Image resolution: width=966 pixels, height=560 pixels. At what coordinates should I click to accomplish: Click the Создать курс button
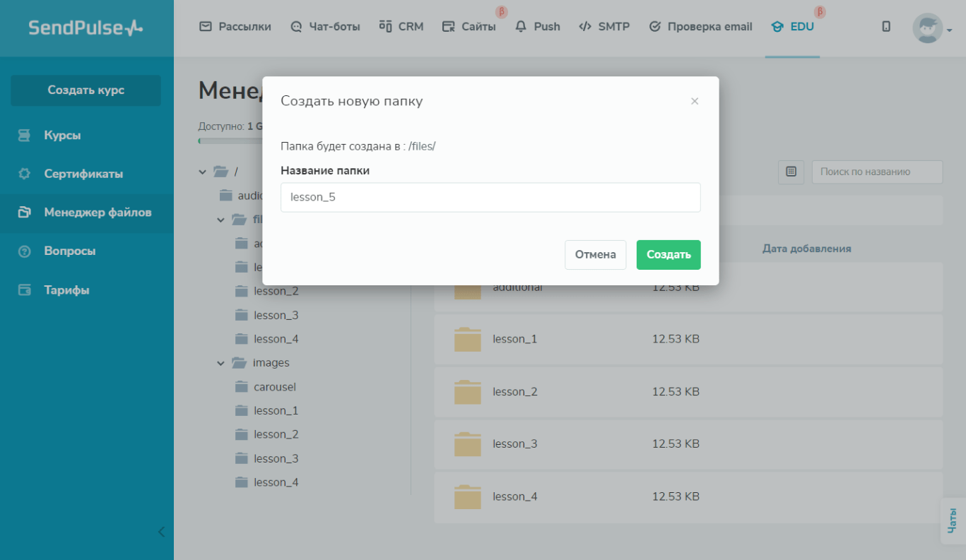[x=86, y=90]
